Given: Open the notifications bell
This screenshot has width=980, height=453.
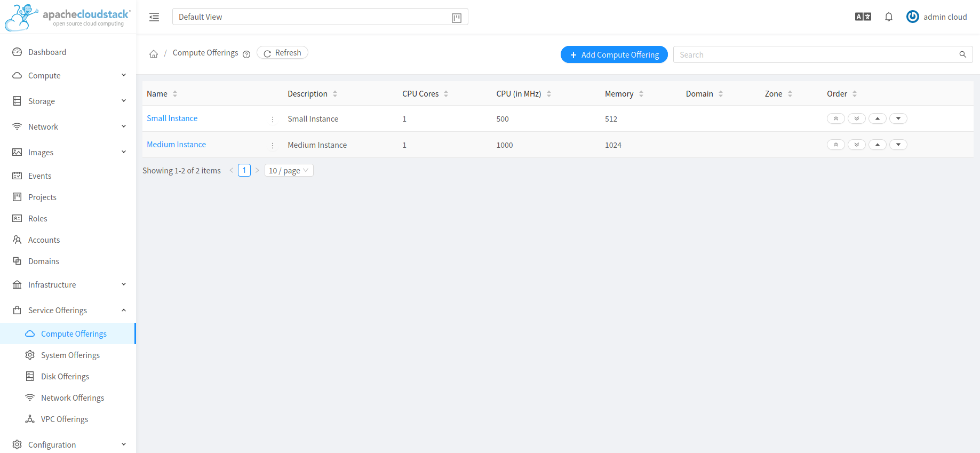Looking at the screenshot, I should (888, 17).
